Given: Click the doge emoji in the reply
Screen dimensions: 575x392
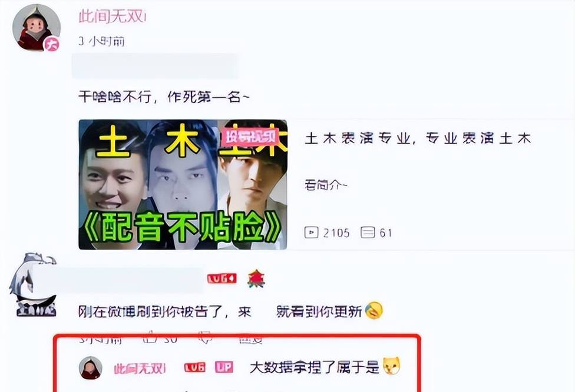Looking at the screenshot, I should pyautogui.click(x=392, y=366).
